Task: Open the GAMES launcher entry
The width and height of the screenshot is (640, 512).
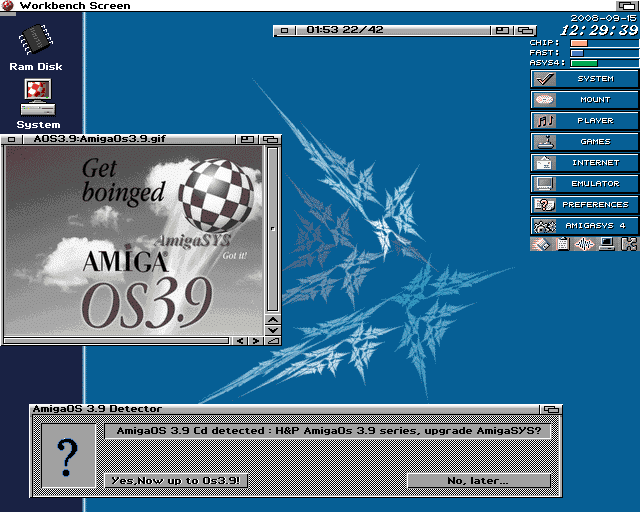Action: pyautogui.click(x=584, y=141)
